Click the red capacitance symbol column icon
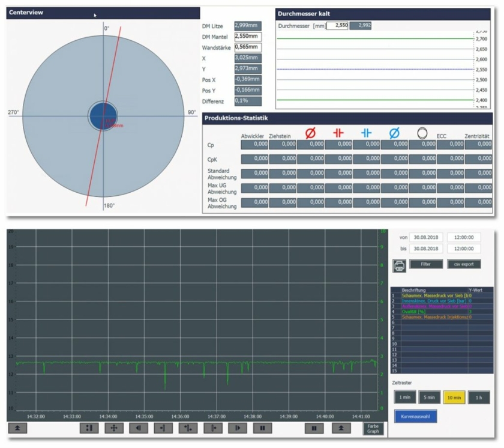The width and height of the screenshot is (504, 448). tap(338, 133)
